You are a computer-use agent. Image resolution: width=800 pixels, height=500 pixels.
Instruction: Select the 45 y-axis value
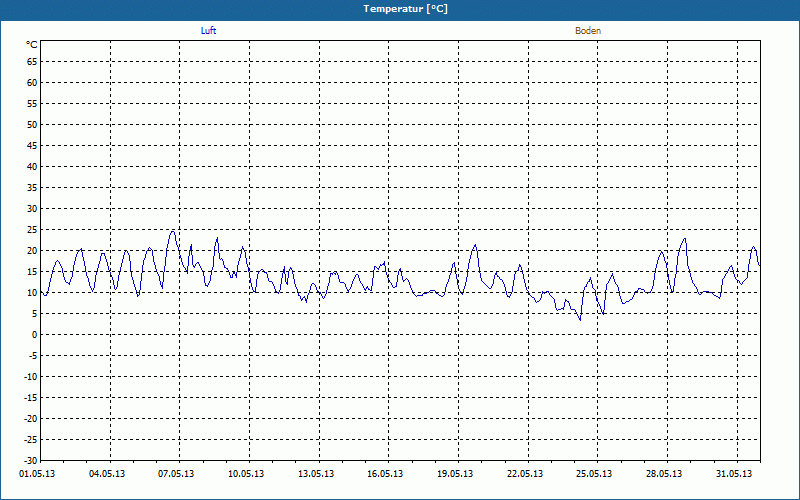32,146
